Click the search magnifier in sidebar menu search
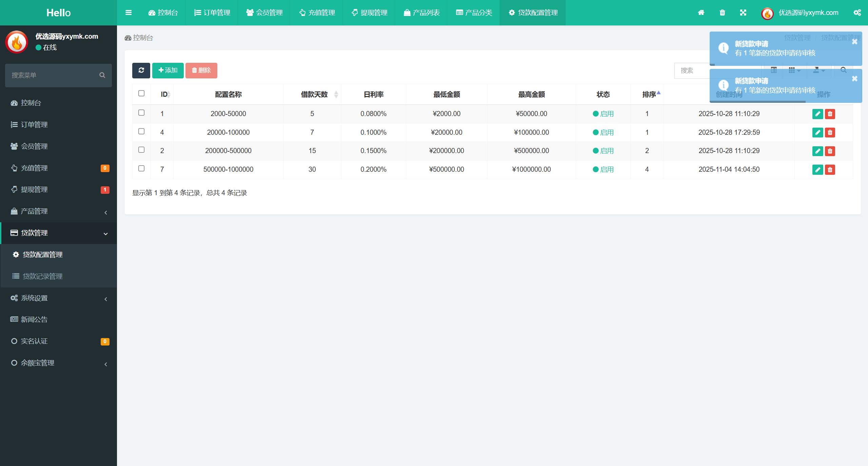The height and width of the screenshot is (466, 868). pyautogui.click(x=102, y=75)
